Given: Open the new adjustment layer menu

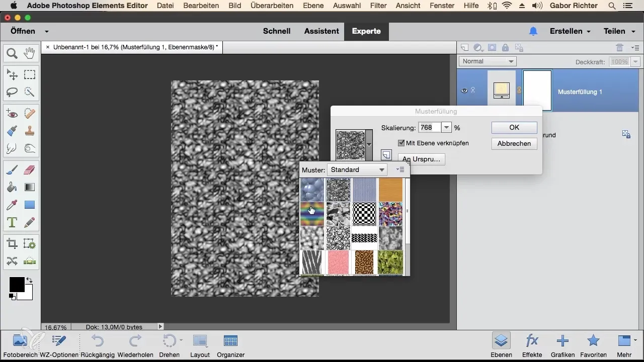Looking at the screenshot, I should (478, 48).
